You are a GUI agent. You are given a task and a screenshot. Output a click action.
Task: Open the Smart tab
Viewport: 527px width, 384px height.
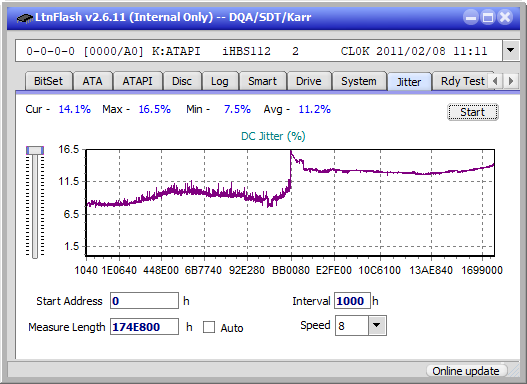click(x=262, y=81)
